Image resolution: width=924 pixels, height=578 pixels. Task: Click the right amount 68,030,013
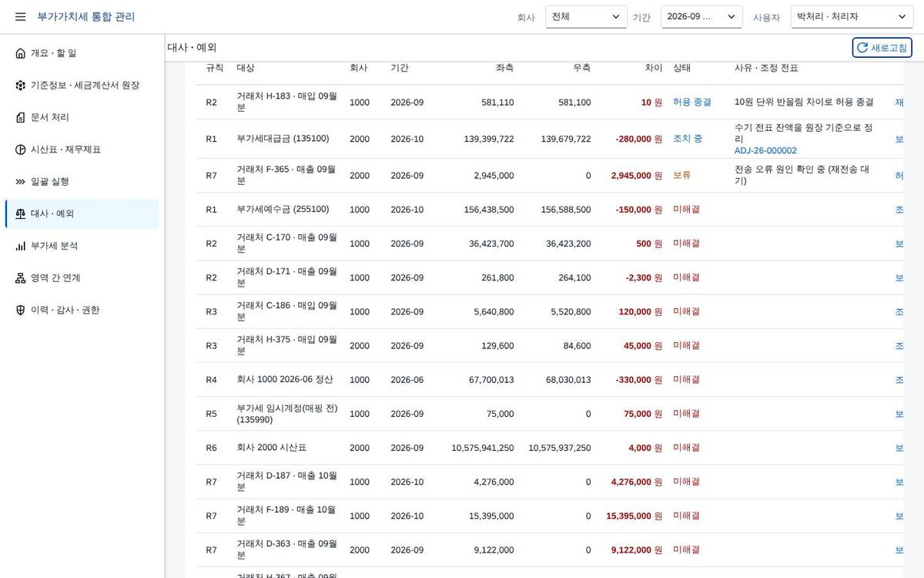pyautogui.click(x=568, y=380)
